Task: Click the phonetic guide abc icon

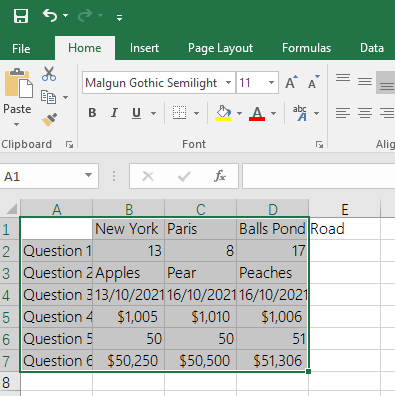Action: point(300,113)
